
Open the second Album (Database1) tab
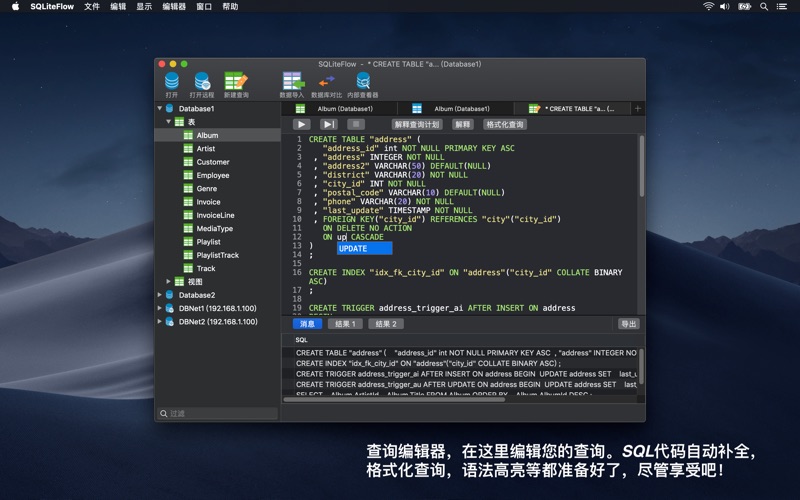456,109
